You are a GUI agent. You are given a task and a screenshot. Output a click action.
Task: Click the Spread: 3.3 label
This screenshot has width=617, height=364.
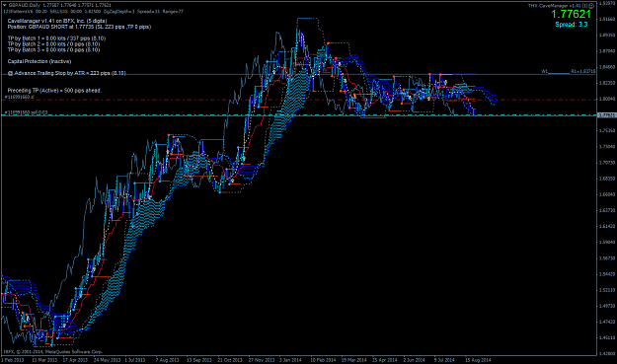coord(572,25)
